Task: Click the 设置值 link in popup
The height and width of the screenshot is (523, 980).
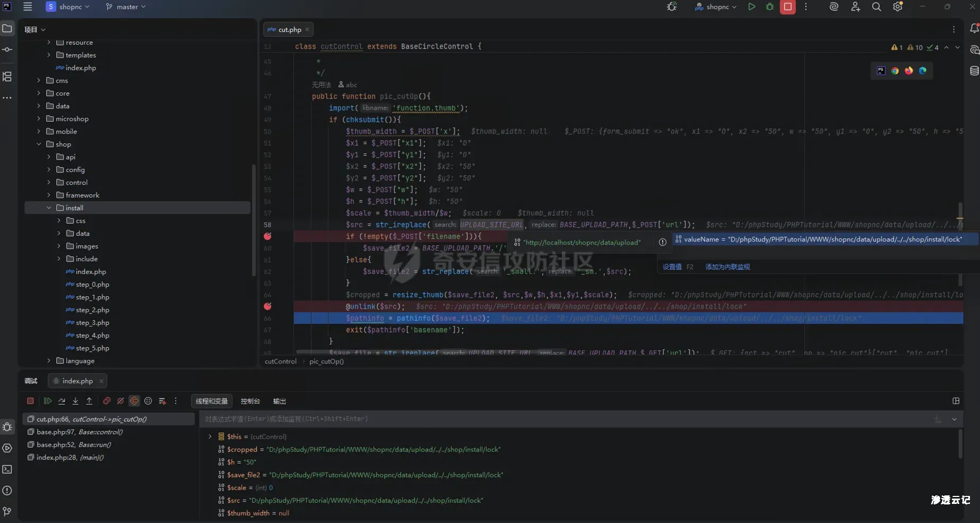Action: coord(672,267)
